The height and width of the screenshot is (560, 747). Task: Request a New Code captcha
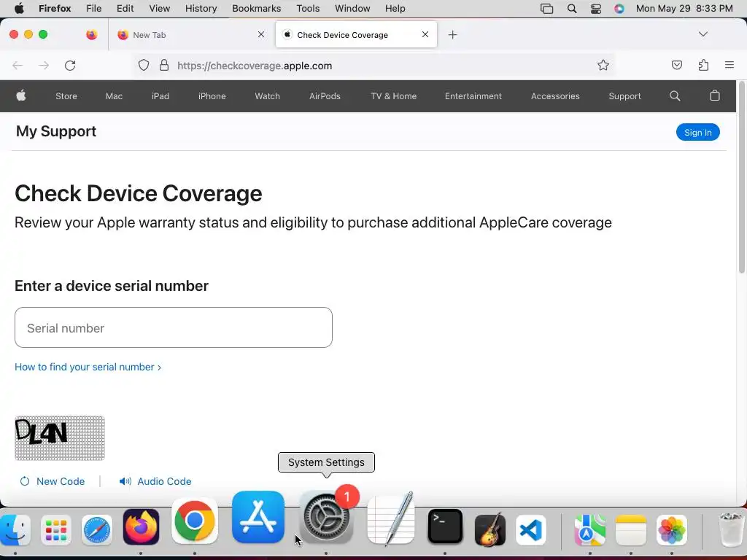click(x=53, y=481)
